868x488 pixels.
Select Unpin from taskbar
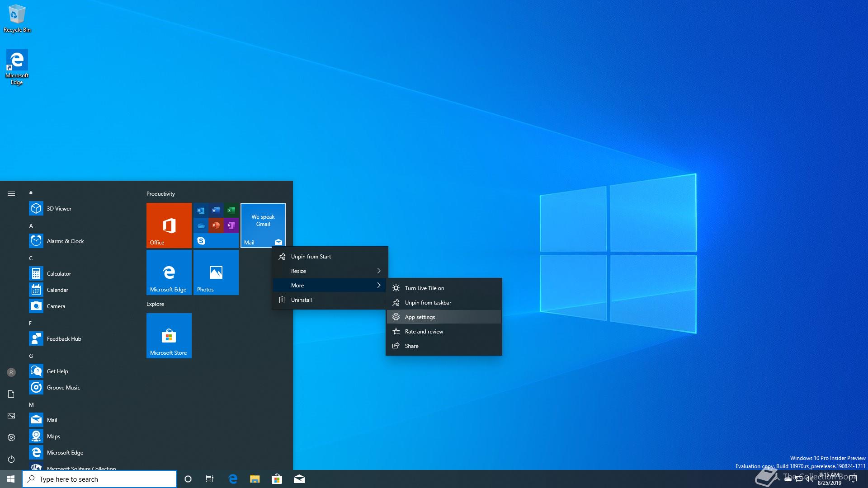pyautogui.click(x=443, y=303)
